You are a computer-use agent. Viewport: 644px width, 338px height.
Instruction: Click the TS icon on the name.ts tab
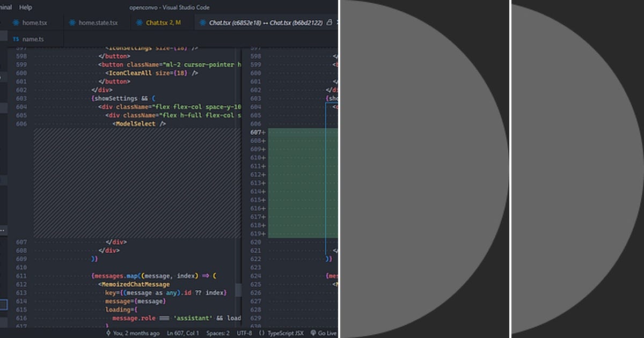(x=16, y=39)
